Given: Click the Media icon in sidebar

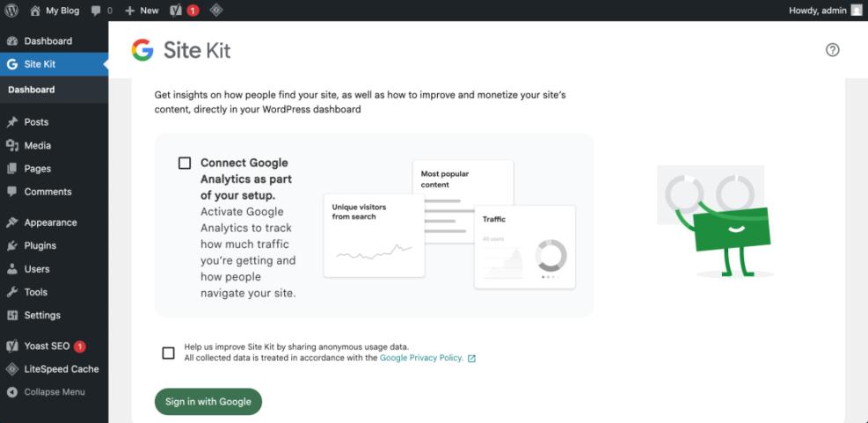Looking at the screenshot, I should [12, 146].
